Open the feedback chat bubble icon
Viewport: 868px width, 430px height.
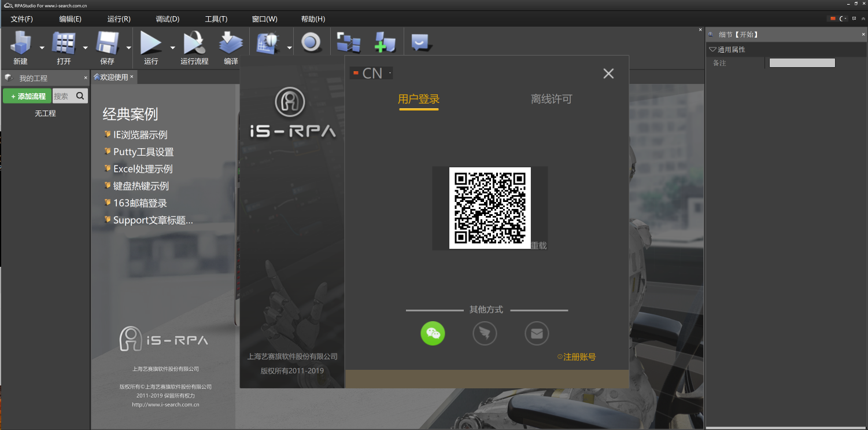[419, 42]
